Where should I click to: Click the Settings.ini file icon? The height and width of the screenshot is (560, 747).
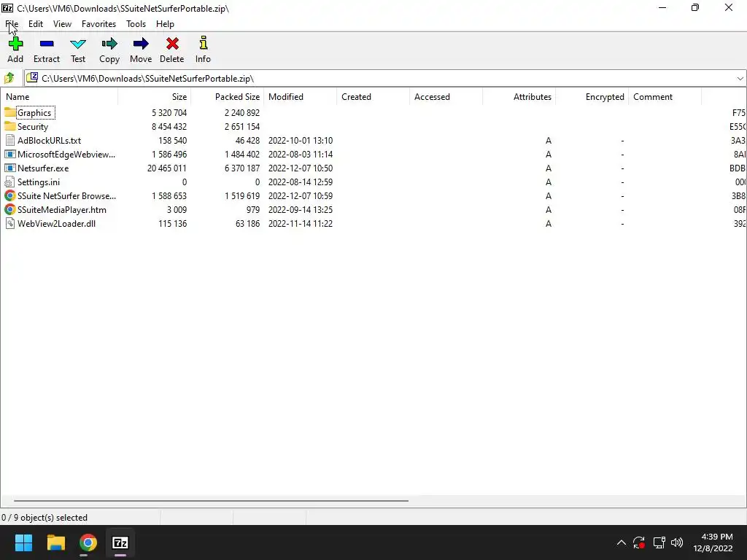pyautogui.click(x=9, y=182)
